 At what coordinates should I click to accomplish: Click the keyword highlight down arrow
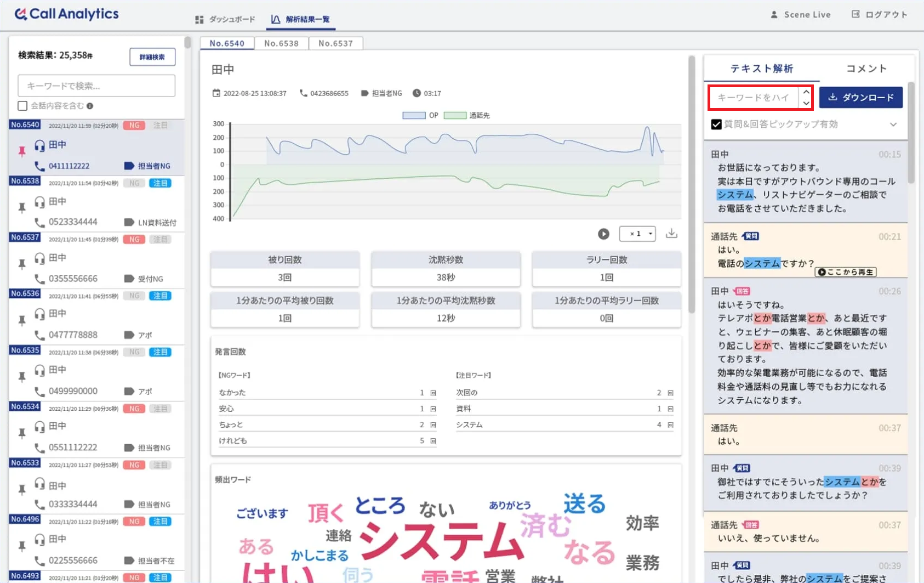[806, 103]
